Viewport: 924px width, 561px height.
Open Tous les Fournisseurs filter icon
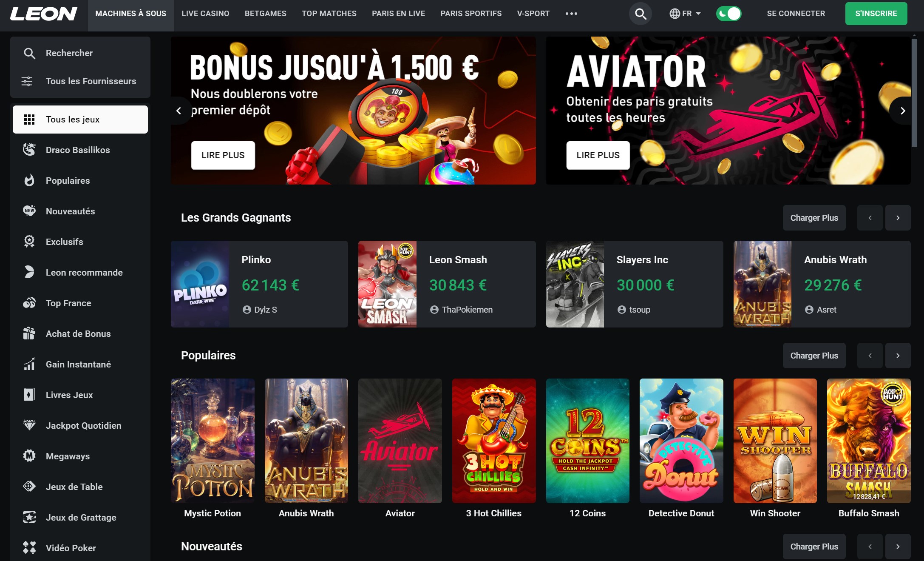tap(27, 81)
